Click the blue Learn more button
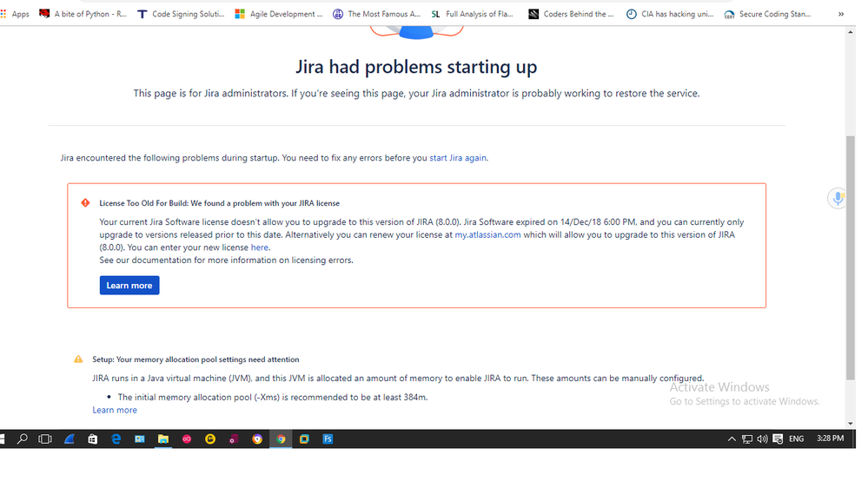Screen dimensions: 868x488 129,286
